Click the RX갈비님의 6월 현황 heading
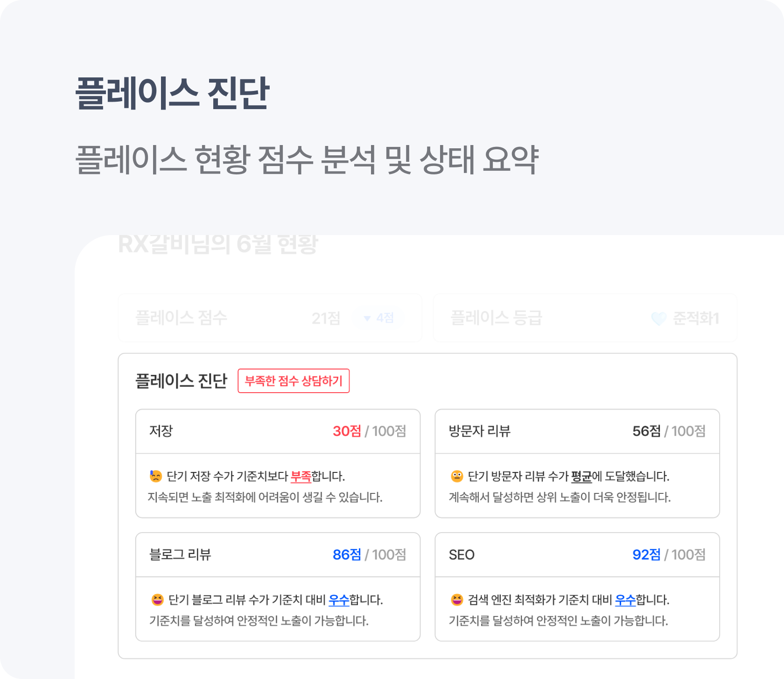The image size is (784, 679). pos(217,244)
